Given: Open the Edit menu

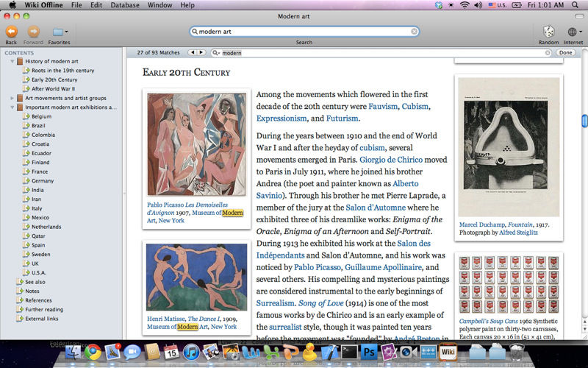Looking at the screenshot, I should [x=96, y=5].
